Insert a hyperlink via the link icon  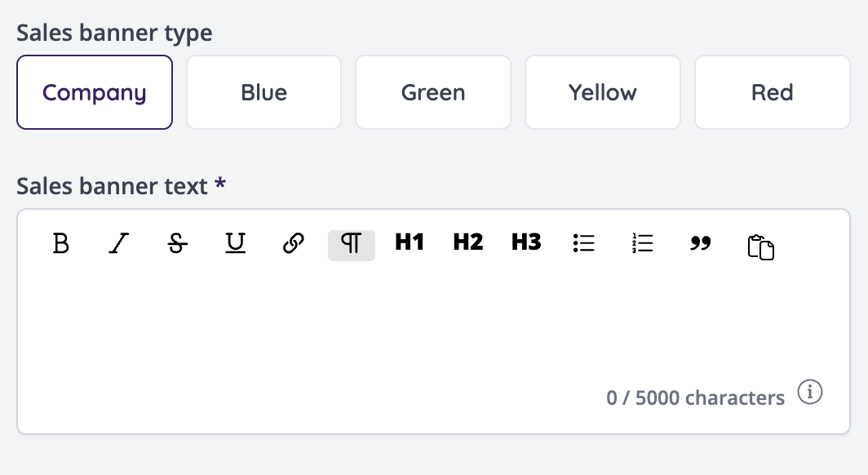click(293, 244)
